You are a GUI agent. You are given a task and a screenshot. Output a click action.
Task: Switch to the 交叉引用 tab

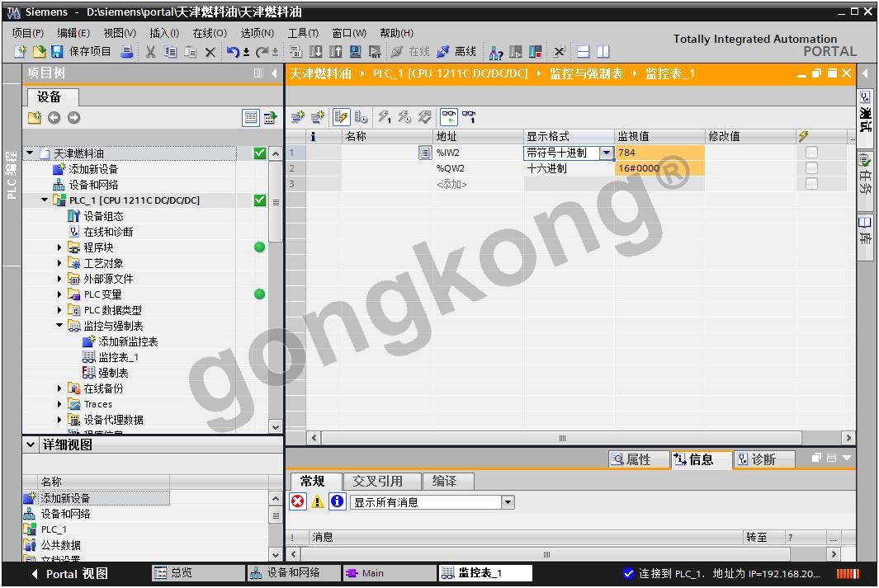coord(382,481)
